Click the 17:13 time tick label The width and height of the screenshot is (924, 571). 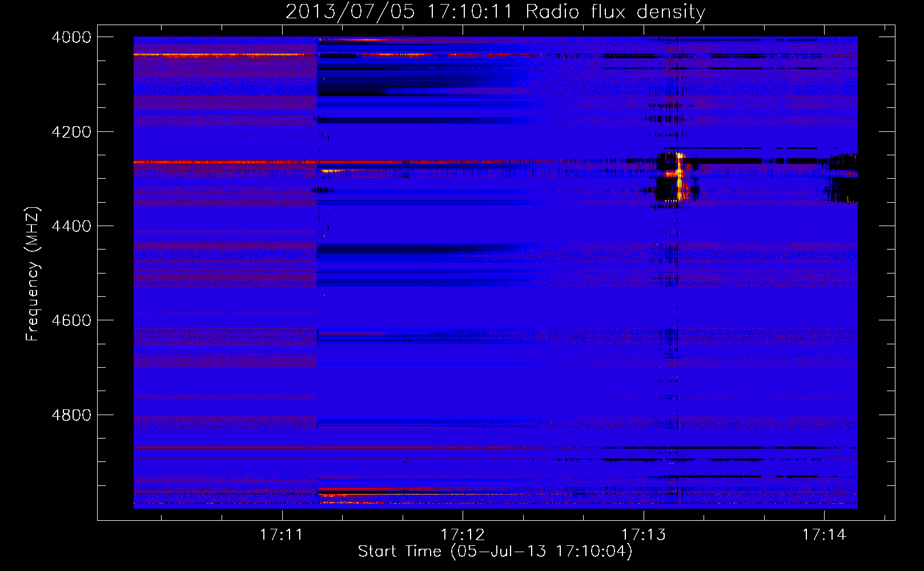pos(643,534)
